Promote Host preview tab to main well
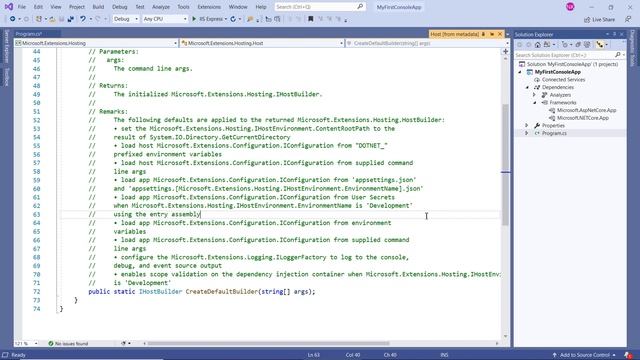 (492, 34)
